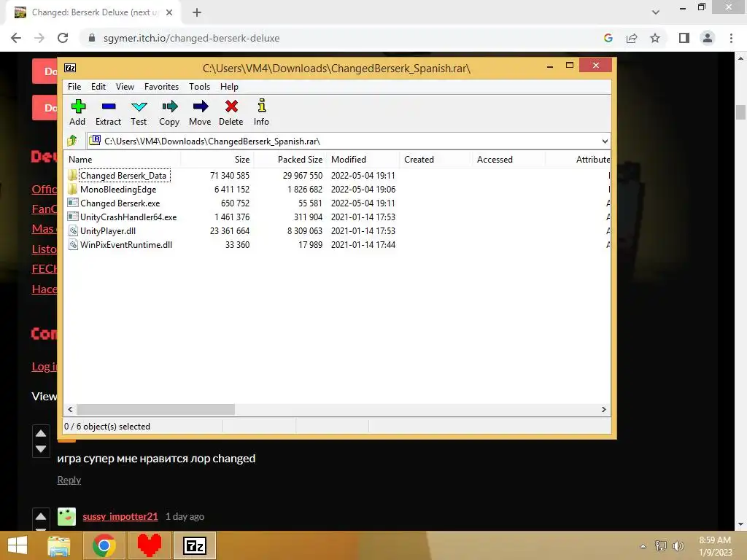Go up one folder level icon
747x560 pixels.
tap(72, 141)
